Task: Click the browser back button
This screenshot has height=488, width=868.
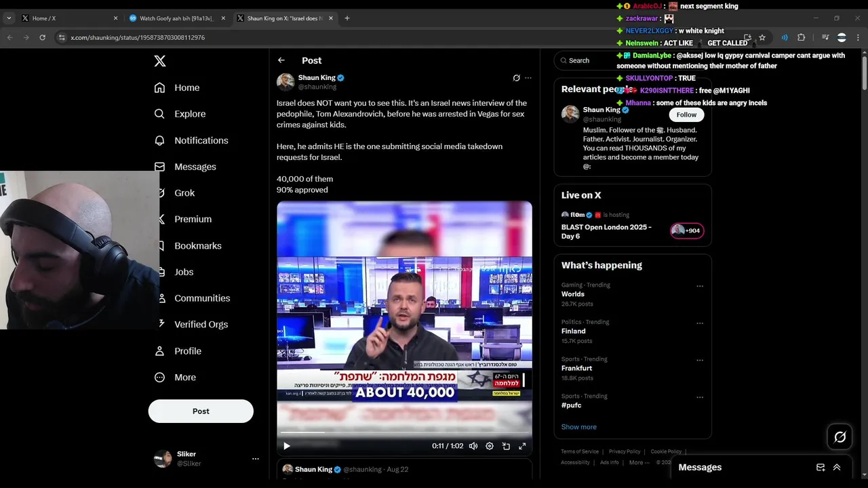Action: (9, 37)
